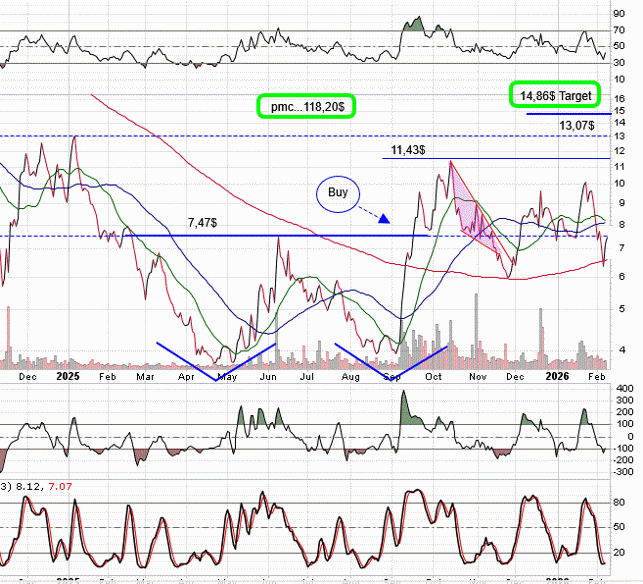
Task: Select the 13,07$ price annotation
Action: tap(576, 126)
